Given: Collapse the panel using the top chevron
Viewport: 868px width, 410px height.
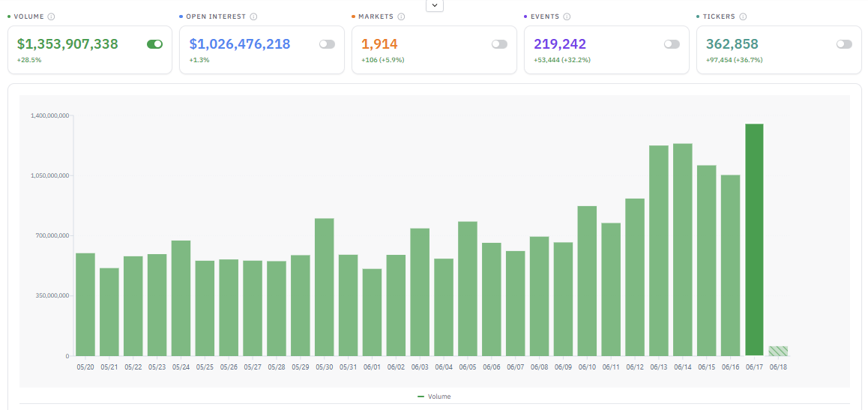Looking at the screenshot, I should [435, 5].
